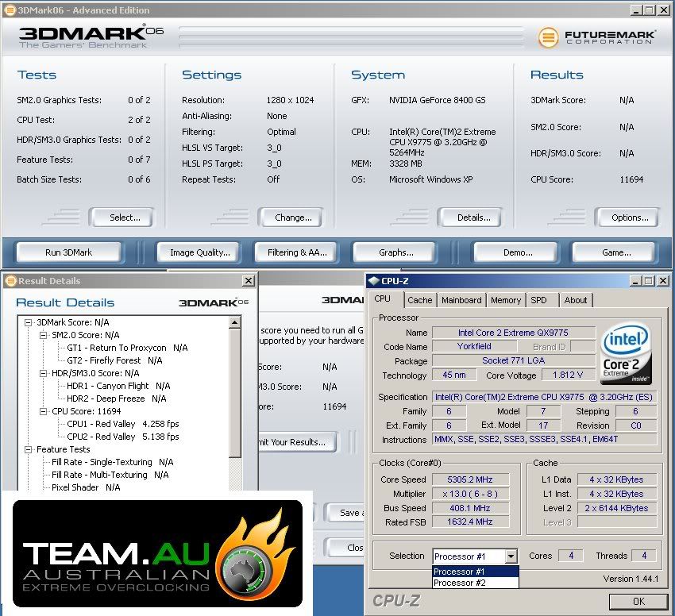The width and height of the screenshot is (675, 616).
Task: Select the CPU1 - Red Valley 4.258 fps row
Action: (x=122, y=424)
